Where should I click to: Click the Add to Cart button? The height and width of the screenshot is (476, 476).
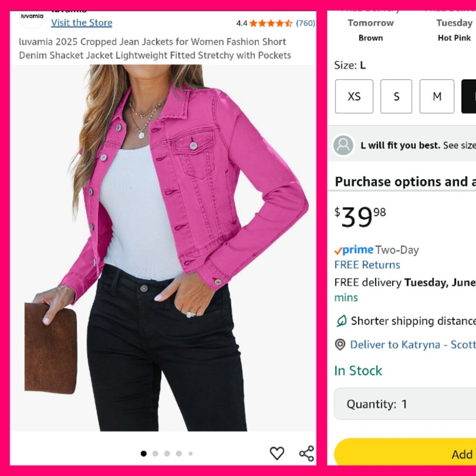click(x=428, y=454)
